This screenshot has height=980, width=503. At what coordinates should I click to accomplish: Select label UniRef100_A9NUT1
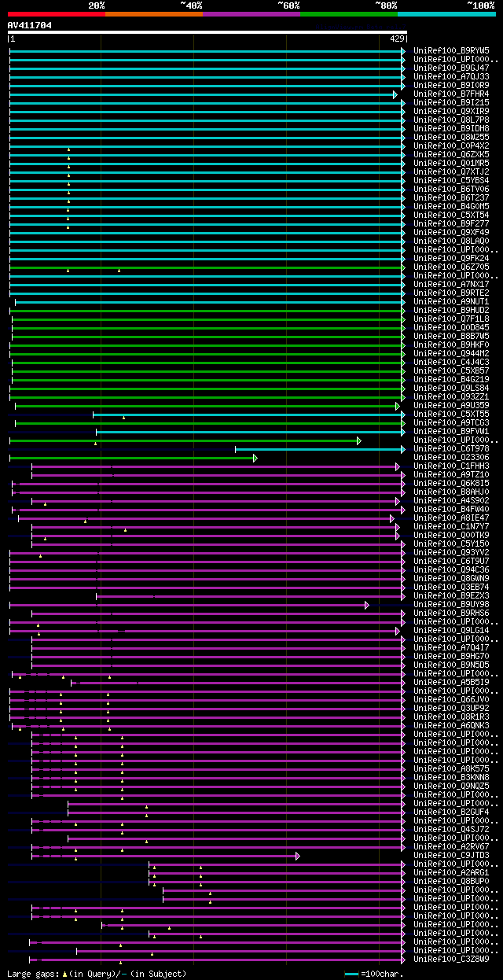451,302
